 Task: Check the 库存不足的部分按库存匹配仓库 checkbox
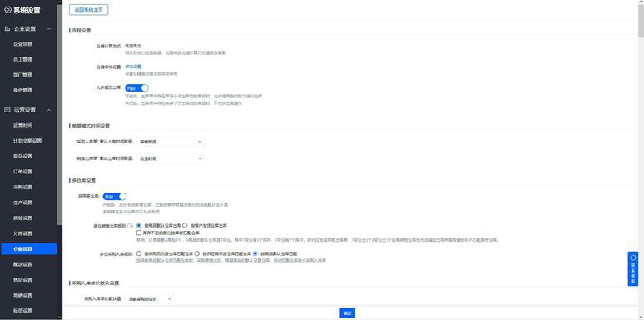point(139,232)
